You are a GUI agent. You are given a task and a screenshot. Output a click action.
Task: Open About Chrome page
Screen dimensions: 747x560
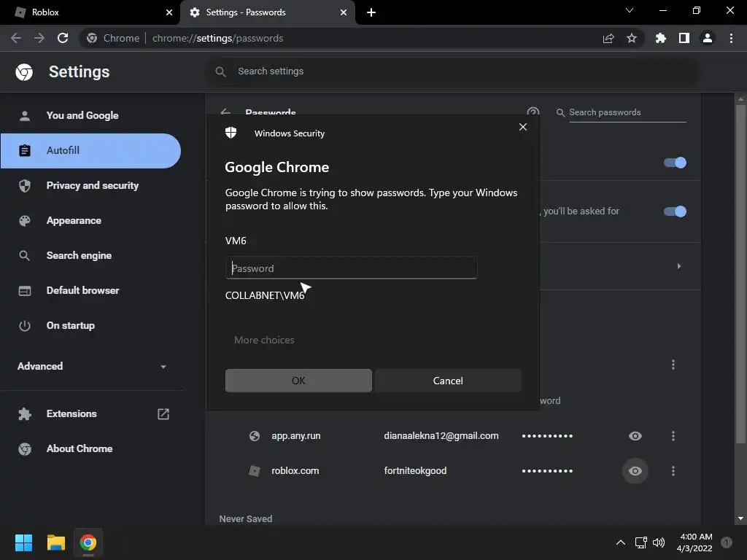(80, 448)
